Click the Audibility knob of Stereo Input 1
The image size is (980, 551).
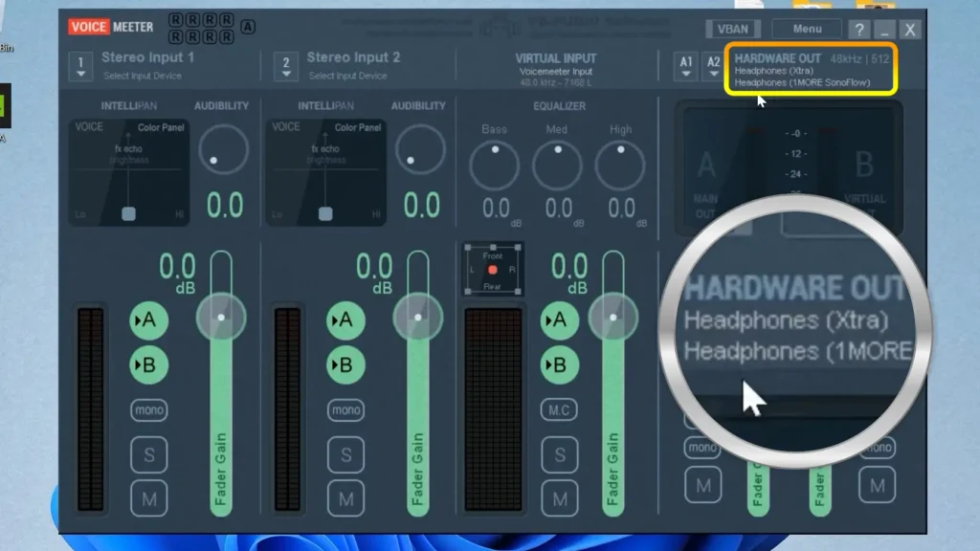point(223,149)
